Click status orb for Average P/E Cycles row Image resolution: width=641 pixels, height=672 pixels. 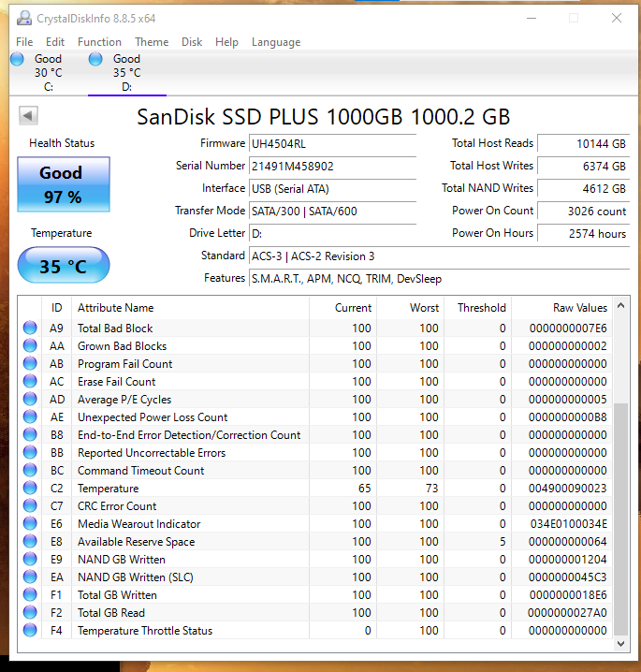pos(30,399)
